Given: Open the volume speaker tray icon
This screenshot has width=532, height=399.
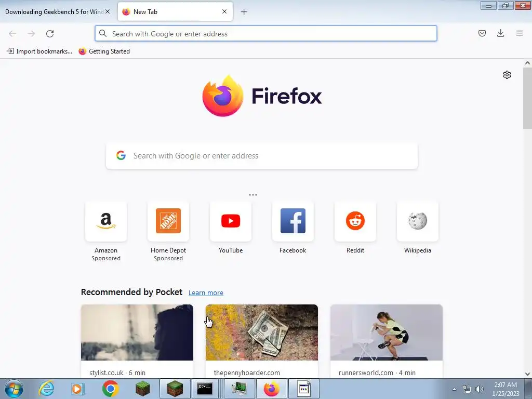Looking at the screenshot, I should tap(480, 389).
